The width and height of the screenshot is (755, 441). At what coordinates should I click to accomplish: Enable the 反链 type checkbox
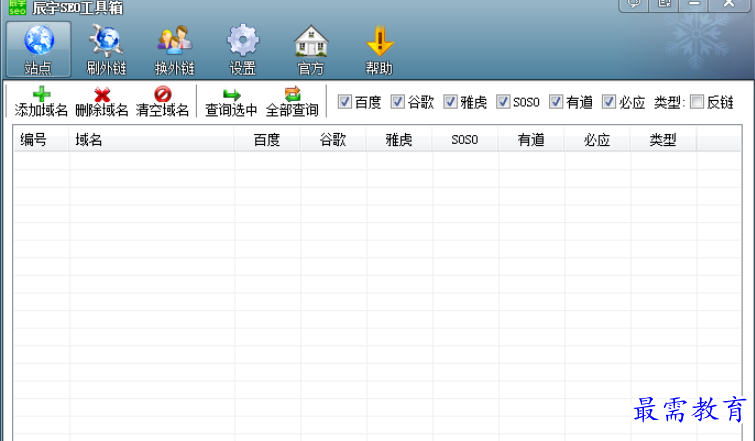pyautogui.click(x=697, y=102)
